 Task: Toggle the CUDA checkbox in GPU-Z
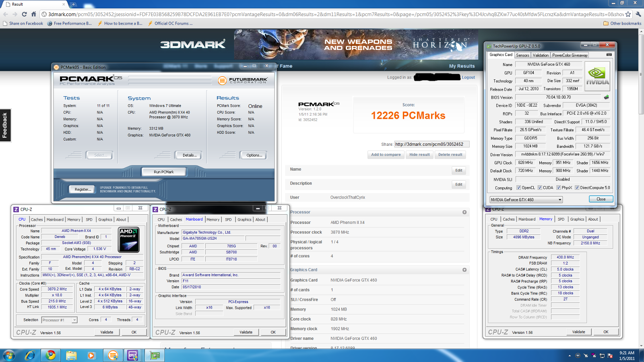coord(540,188)
